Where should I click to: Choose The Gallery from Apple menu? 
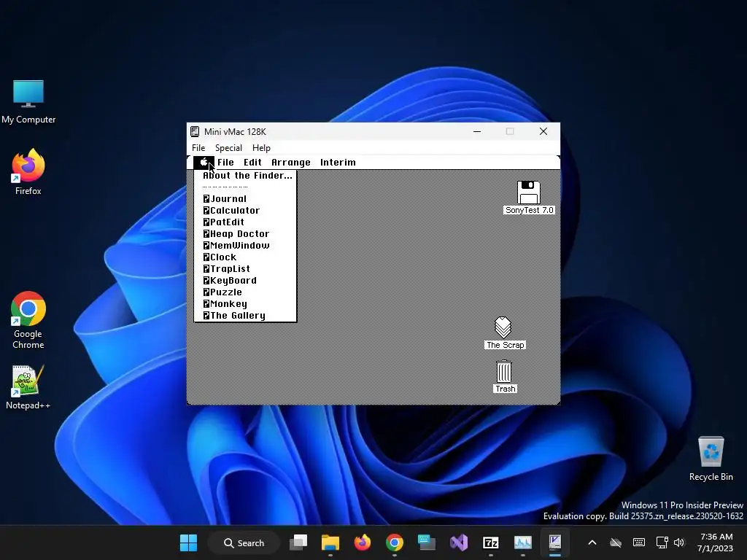245,316
